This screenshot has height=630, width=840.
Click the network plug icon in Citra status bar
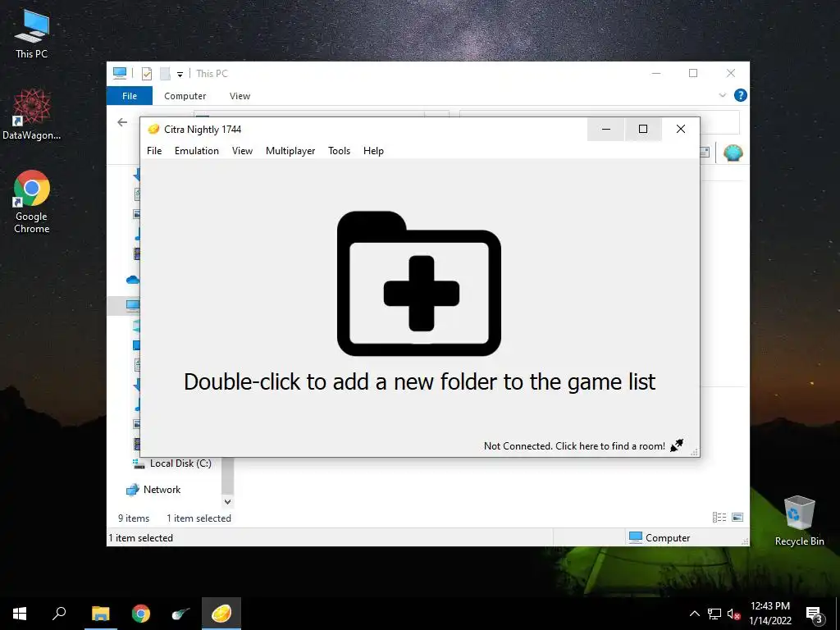pyautogui.click(x=677, y=445)
